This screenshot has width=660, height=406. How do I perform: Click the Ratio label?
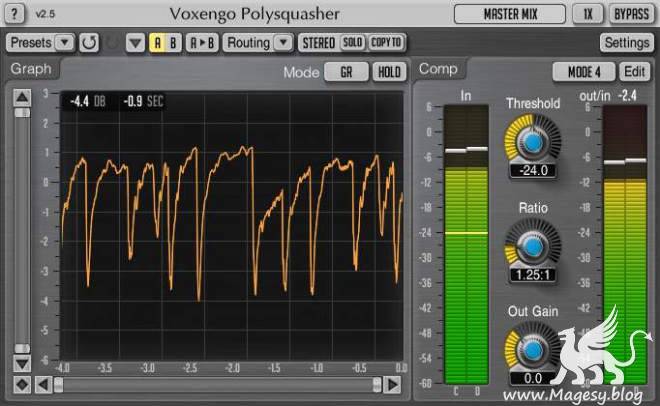pos(533,208)
